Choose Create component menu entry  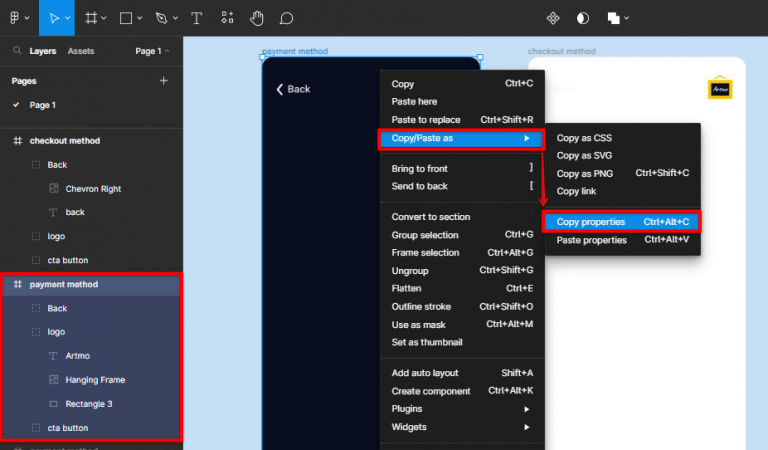(462, 391)
